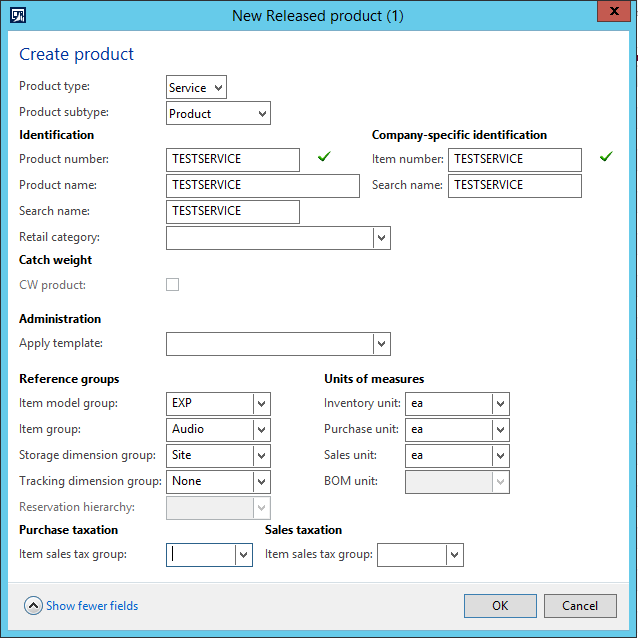
Task: Open the Storage dimension group dropdown
Action: (261, 456)
